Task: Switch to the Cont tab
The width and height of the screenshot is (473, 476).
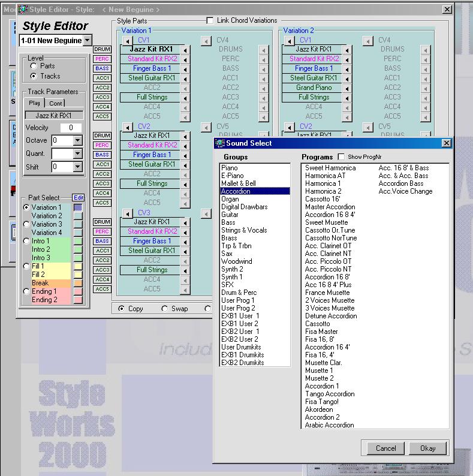Action: coord(56,103)
